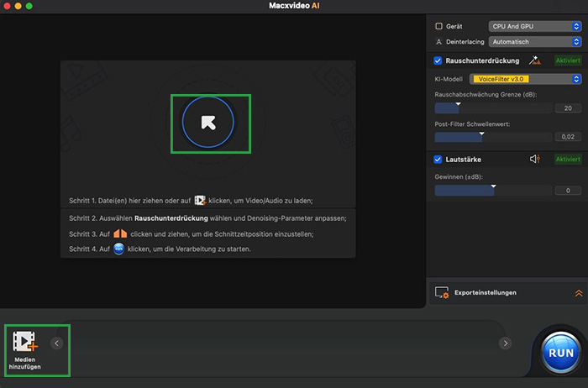Click the Gerät chip icon
The width and height of the screenshot is (588, 388).
[438, 26]
